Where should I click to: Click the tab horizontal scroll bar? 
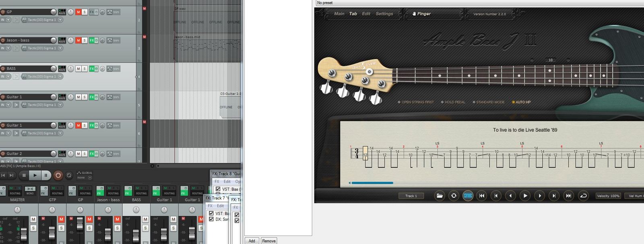click(x=373, y=183)
